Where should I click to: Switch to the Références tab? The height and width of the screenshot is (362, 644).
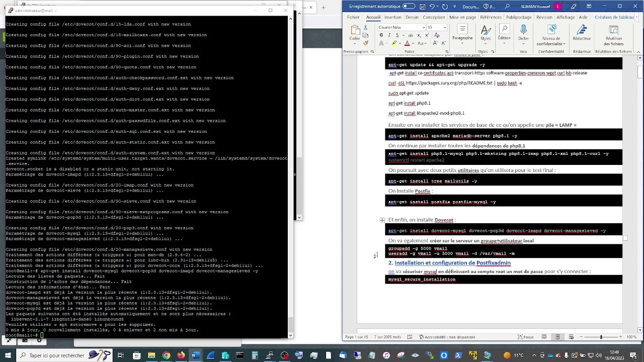click(x=491, y=17)
